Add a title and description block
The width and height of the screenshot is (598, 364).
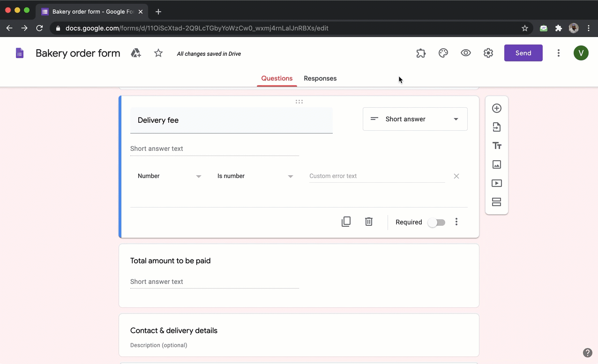coord(496,146)
